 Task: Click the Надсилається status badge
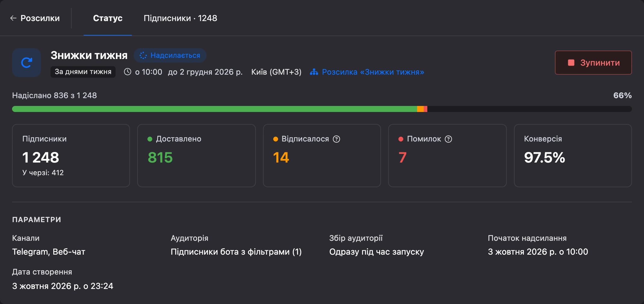(170, 55)
